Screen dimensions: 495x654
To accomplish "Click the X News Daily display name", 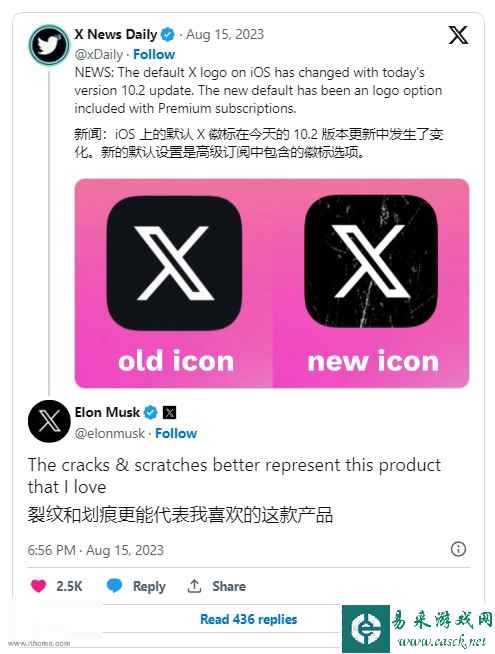I will [x=116, y=34].
